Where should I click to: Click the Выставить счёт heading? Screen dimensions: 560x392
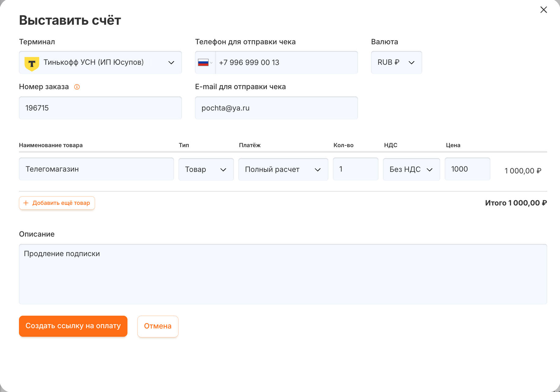(70, 20)
